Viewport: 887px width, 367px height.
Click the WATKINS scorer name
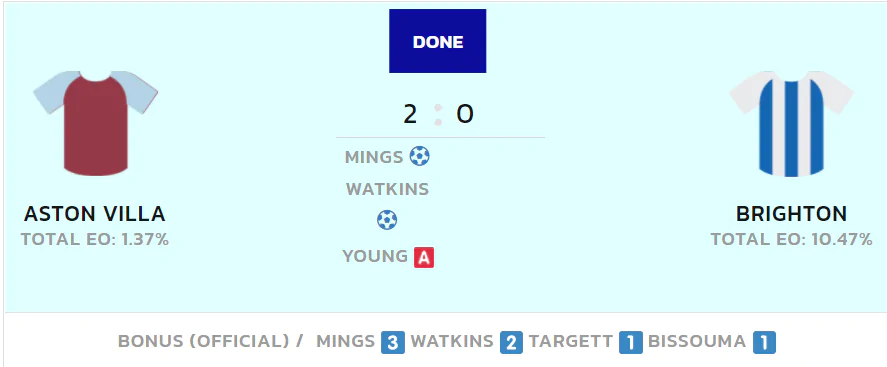[387, 189]
